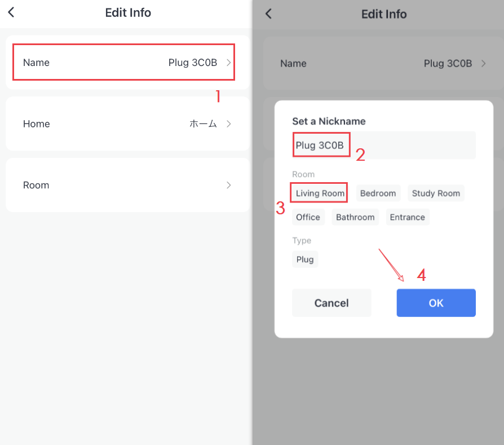Choose the Bathroom room tag

[355, 217]
